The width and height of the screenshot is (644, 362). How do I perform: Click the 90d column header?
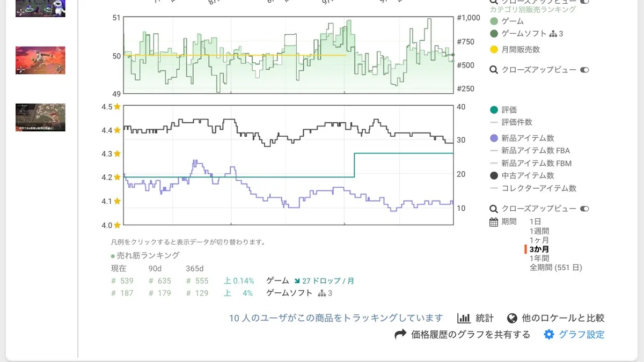coord(155,269)
